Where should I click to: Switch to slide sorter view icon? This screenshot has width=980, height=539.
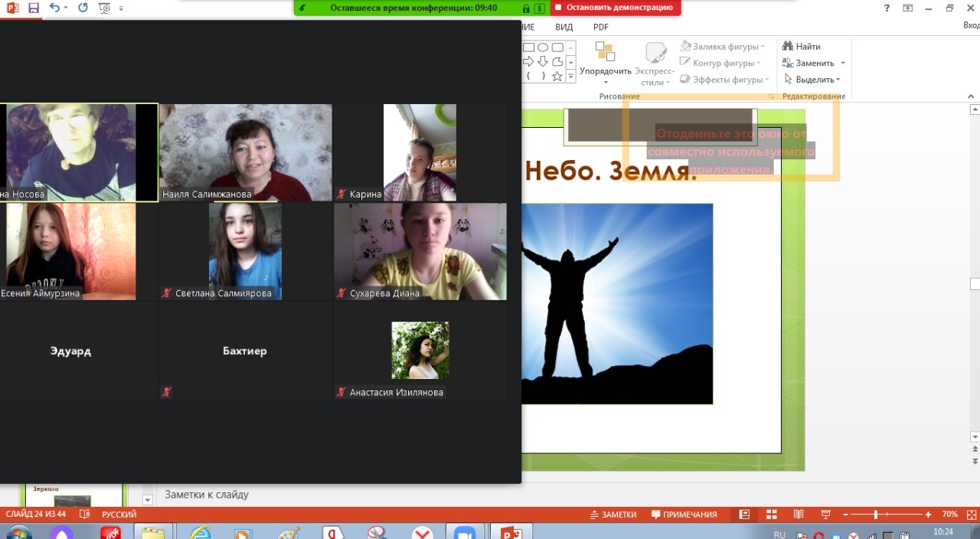tap(771, 514)
